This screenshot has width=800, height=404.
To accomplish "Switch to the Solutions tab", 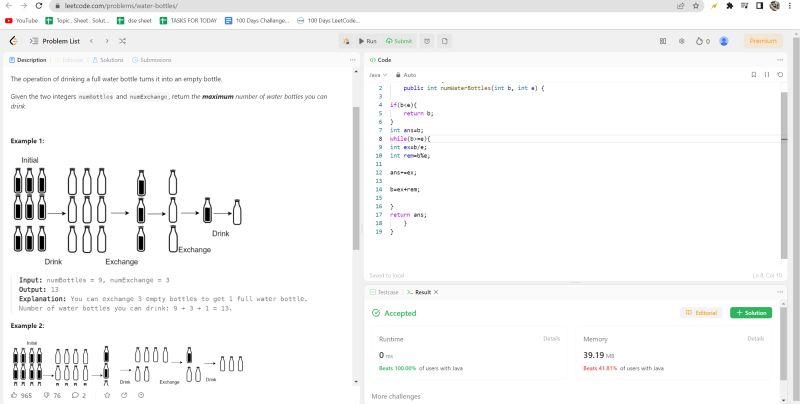I will [111, 60].
